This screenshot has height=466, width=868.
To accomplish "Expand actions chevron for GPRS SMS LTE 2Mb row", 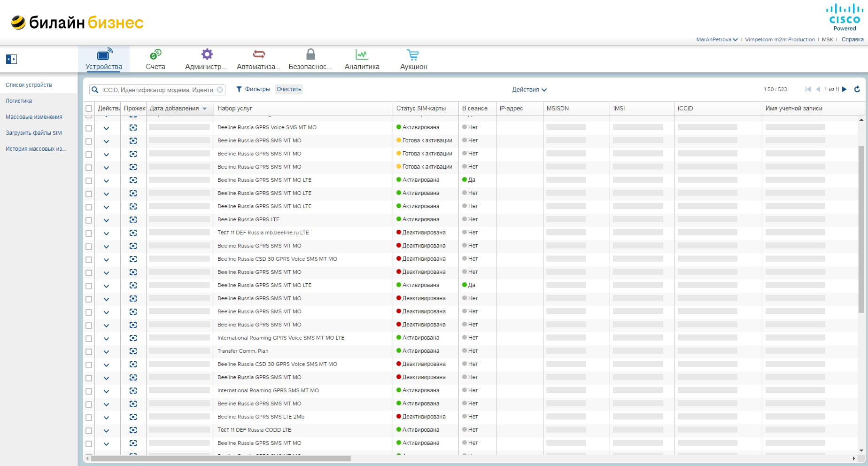I will point(106,418).
